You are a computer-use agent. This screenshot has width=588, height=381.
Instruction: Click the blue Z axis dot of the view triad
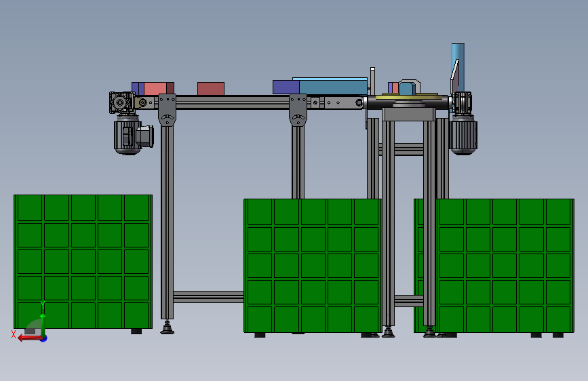(44, 339)
